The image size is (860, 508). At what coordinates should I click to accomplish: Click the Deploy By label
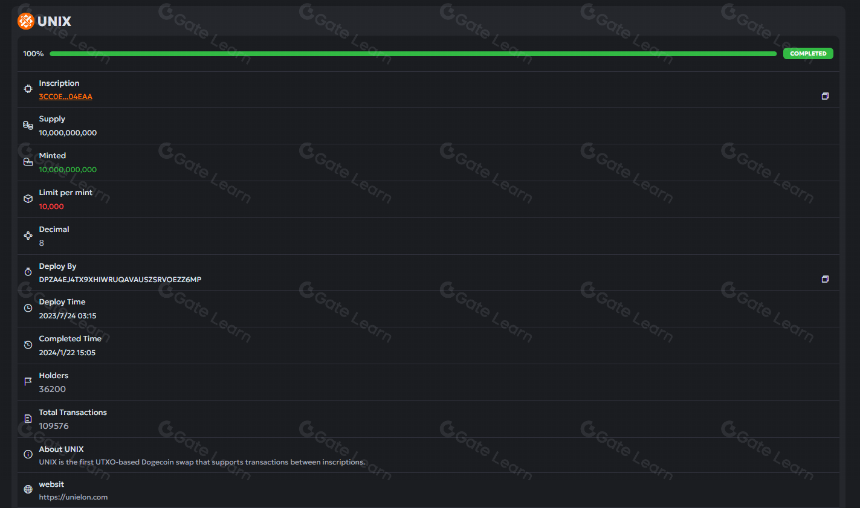pyautogui.click(x=57, y=266)
